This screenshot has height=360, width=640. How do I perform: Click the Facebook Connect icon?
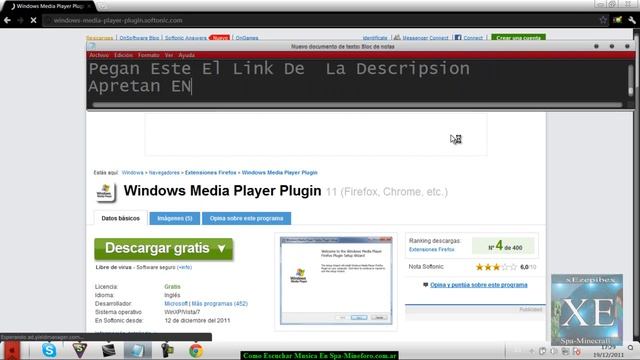click(458, 38)
